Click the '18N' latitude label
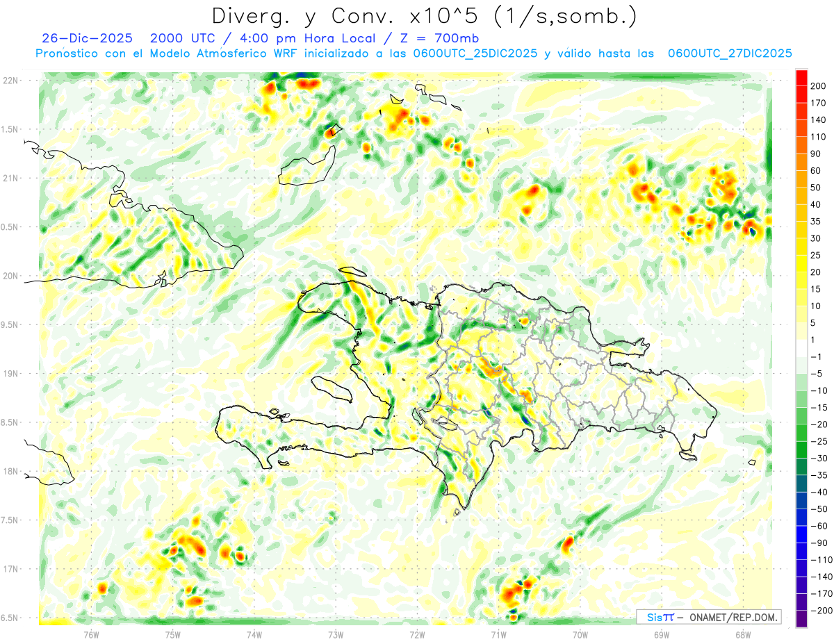This screenshot has height=644, width=834. tap(11, 472)
